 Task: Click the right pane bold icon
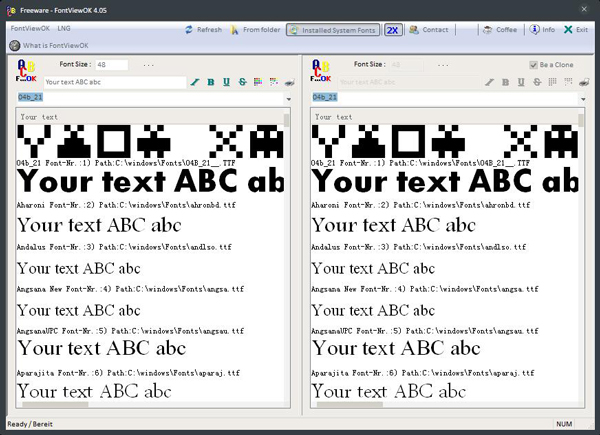point(505,82)
